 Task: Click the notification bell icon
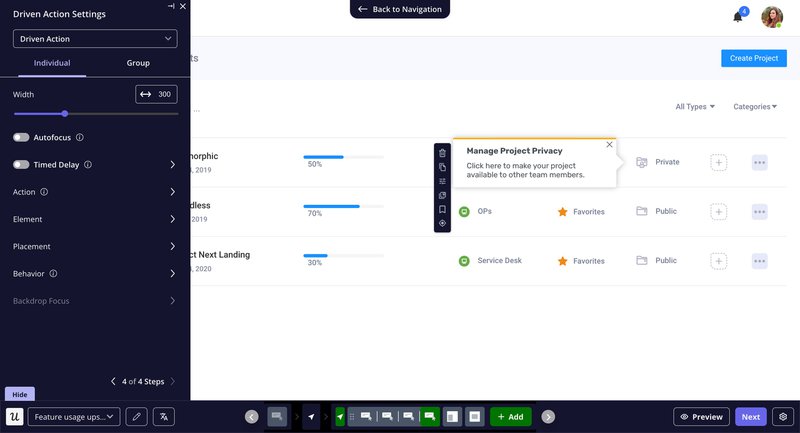coord(738,17)
